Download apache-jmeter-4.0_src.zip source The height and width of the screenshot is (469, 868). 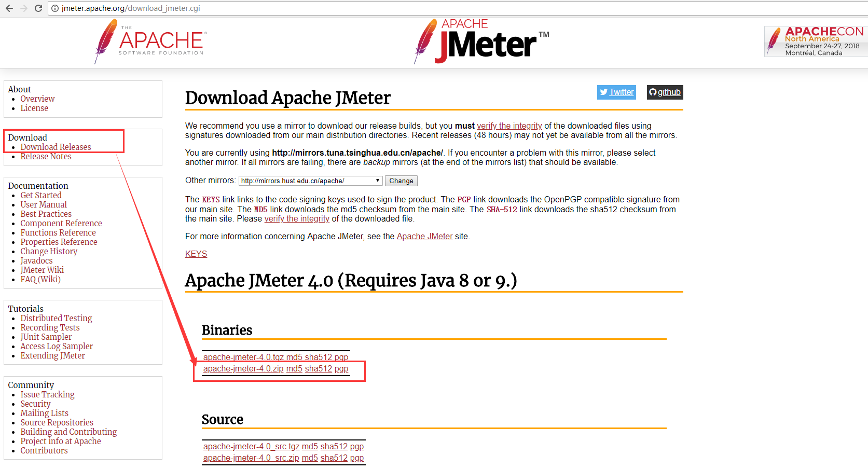coord(251,458)
